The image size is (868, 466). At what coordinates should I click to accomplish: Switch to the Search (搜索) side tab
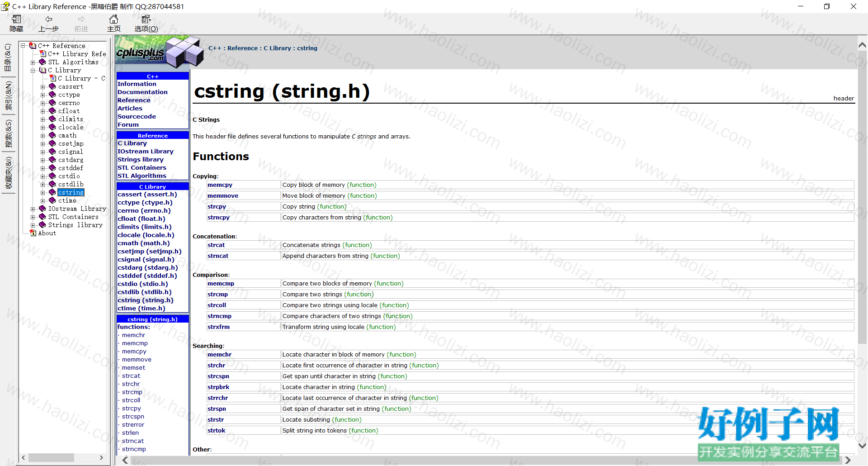8,134
